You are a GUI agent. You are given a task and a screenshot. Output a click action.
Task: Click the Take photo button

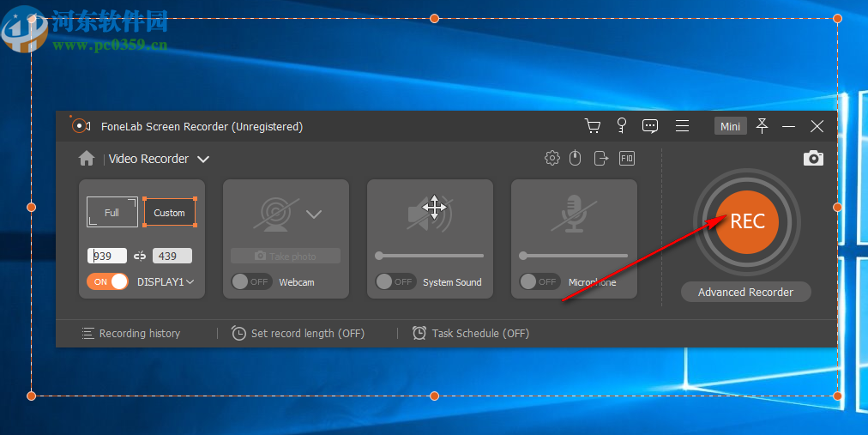[286, 256]
